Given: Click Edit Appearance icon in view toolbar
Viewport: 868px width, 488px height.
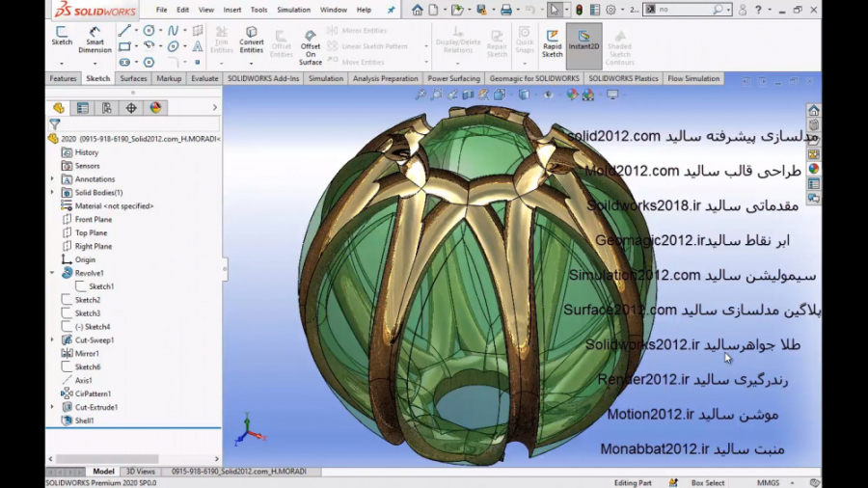Looking at the screenshot, I should coord(572,95).
